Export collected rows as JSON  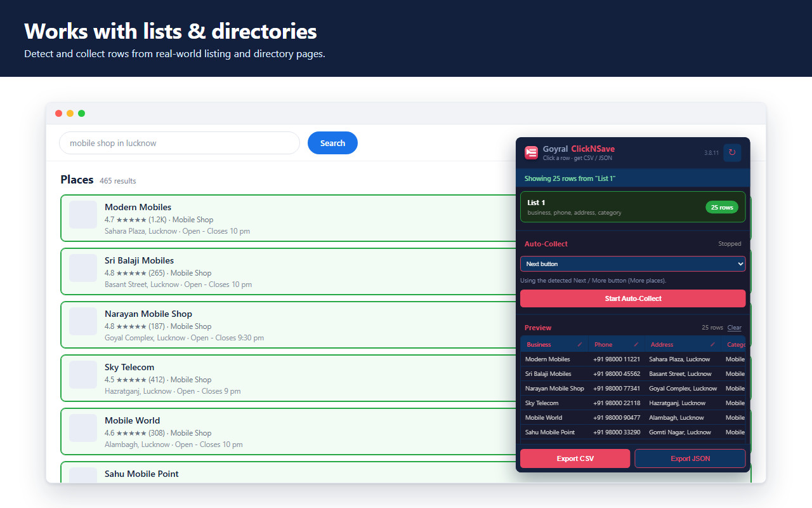point(690,458)
